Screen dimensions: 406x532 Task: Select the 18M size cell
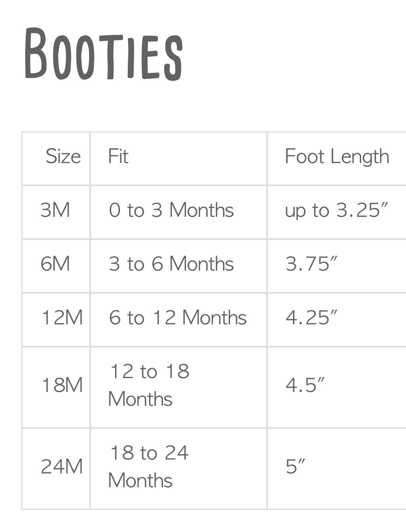pos(62,385)
